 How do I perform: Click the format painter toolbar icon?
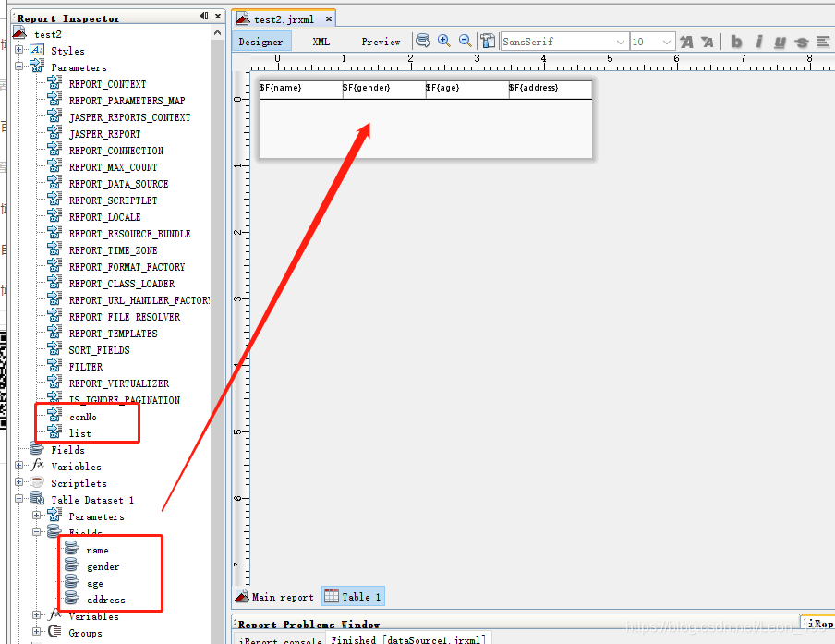coord(488,41)
